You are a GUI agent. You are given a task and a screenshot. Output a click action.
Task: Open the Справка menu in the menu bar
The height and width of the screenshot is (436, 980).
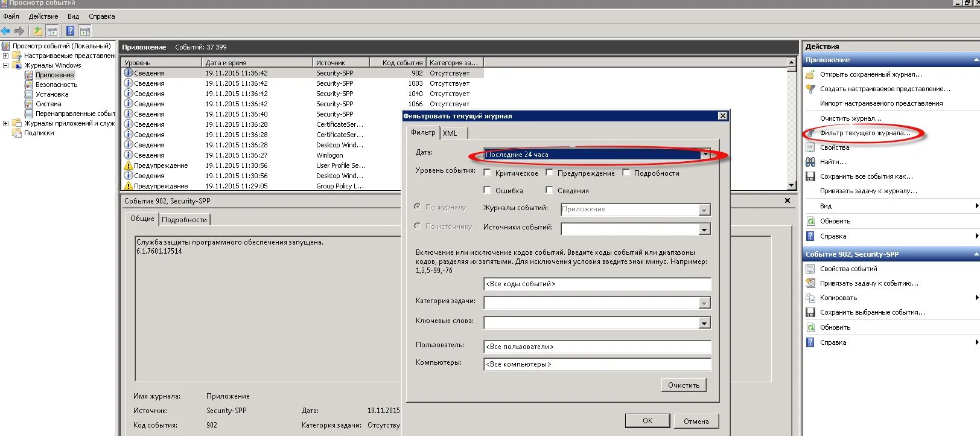pos(101,16)
